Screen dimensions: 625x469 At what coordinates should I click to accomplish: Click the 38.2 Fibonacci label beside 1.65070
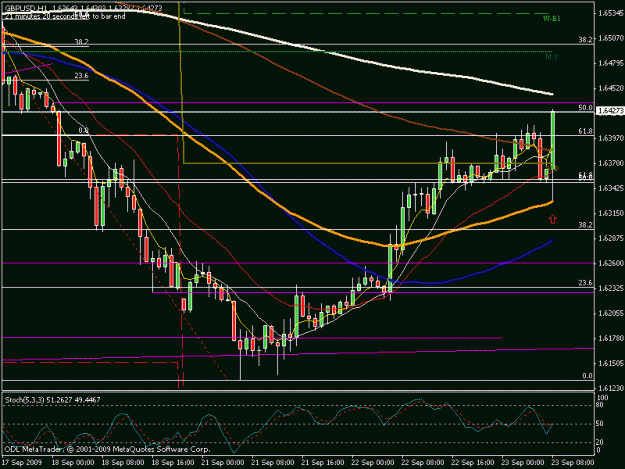[585, 39]
